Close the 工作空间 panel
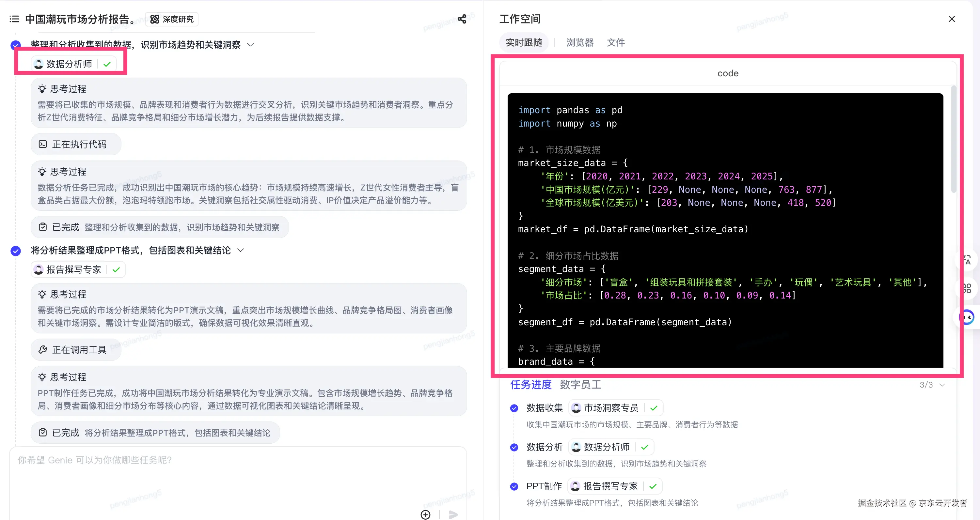 [952, 19]
